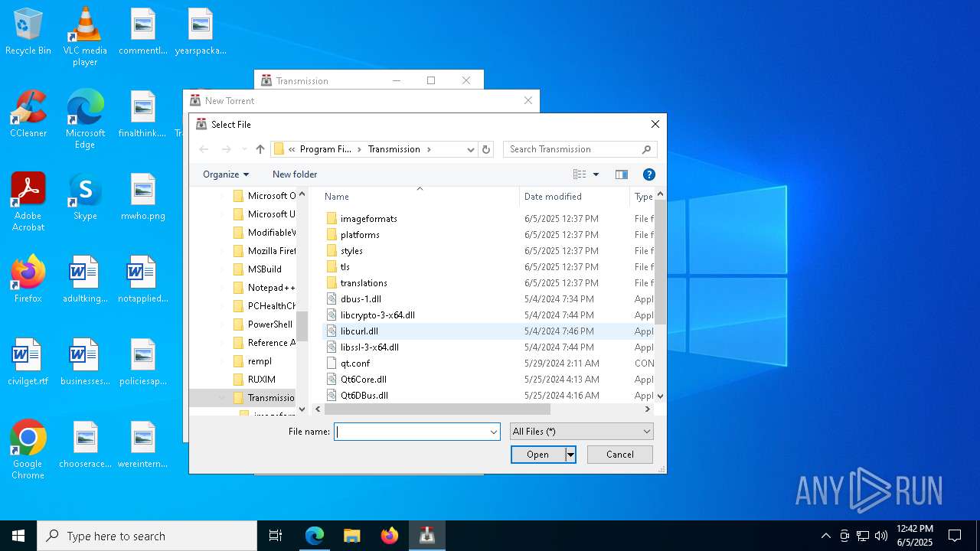Create a New folder
The image size is (980, 551).
click(x=295, y=174)
